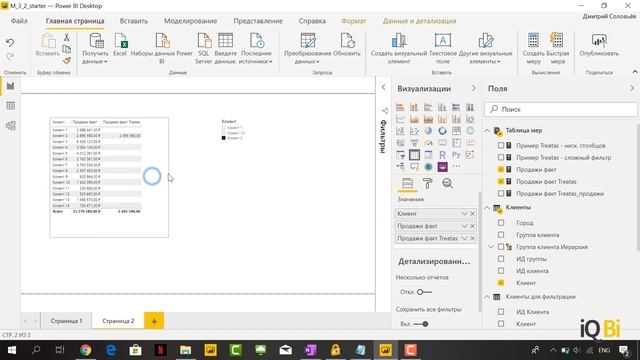Image resolution: width=640 pixels, height=360 pixels.
Task: Click Создать меру button
Action: point(533,48)
